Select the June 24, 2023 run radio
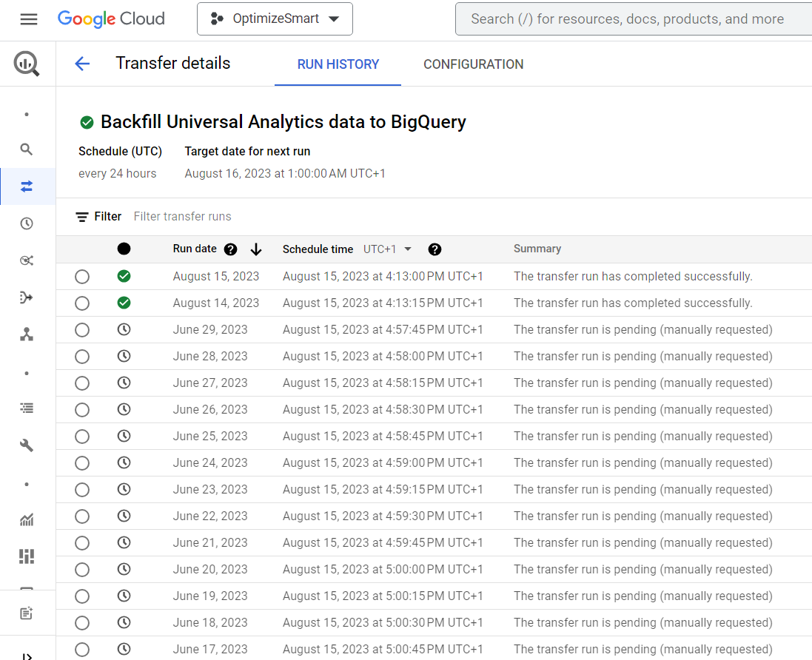812x660 pixels. pos(82,463)
